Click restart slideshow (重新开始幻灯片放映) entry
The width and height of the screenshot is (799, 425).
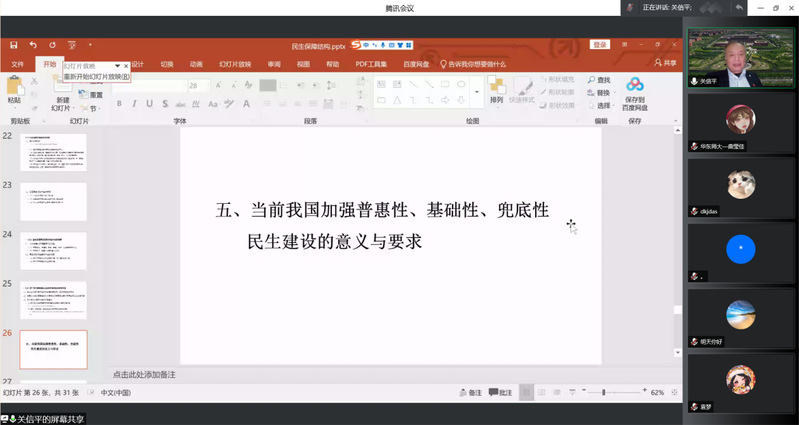click(96, 76)
